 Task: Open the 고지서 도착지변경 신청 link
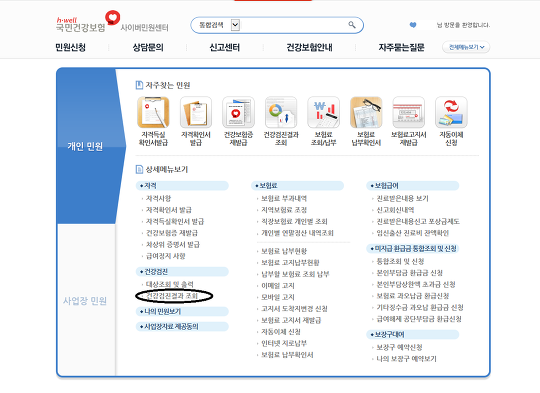(x=294, y=309)
